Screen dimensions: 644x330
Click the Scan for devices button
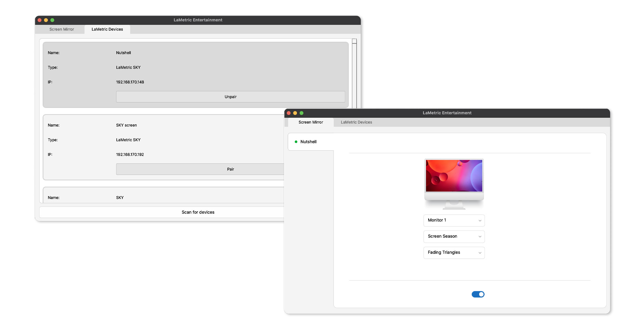pos(198,212)
